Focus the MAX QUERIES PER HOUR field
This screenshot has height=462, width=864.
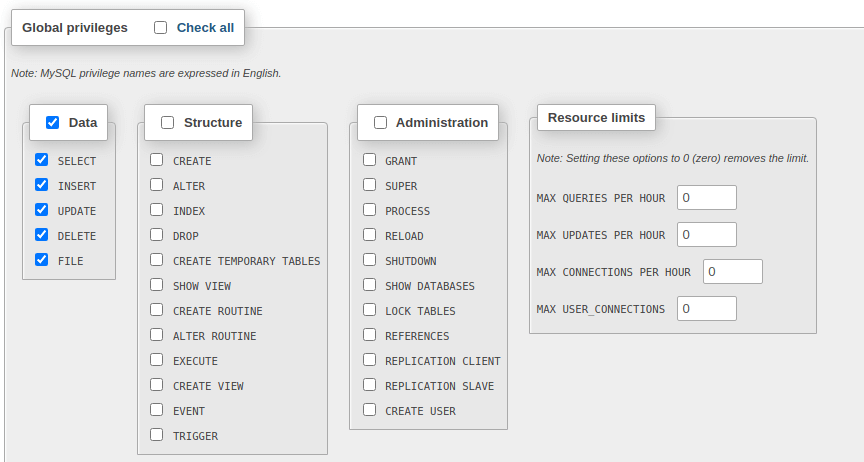(x=707, y=197)
